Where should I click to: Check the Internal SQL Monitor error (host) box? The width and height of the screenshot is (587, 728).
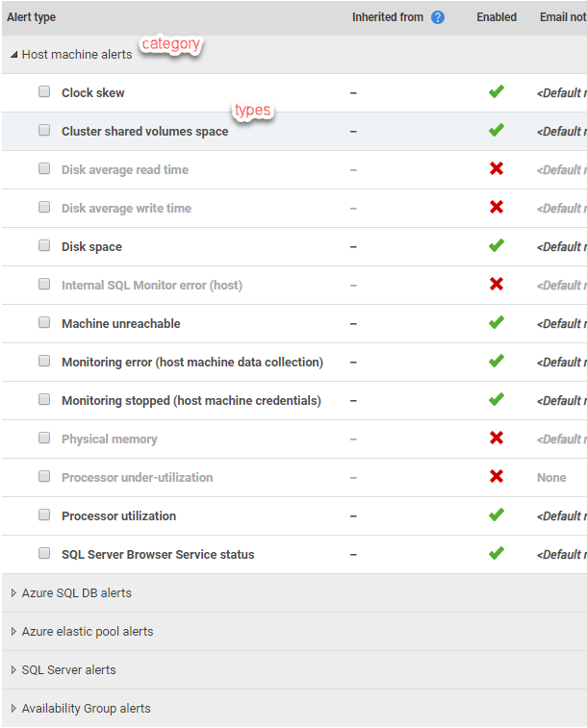pyautogui.click(x=44, y=285)
